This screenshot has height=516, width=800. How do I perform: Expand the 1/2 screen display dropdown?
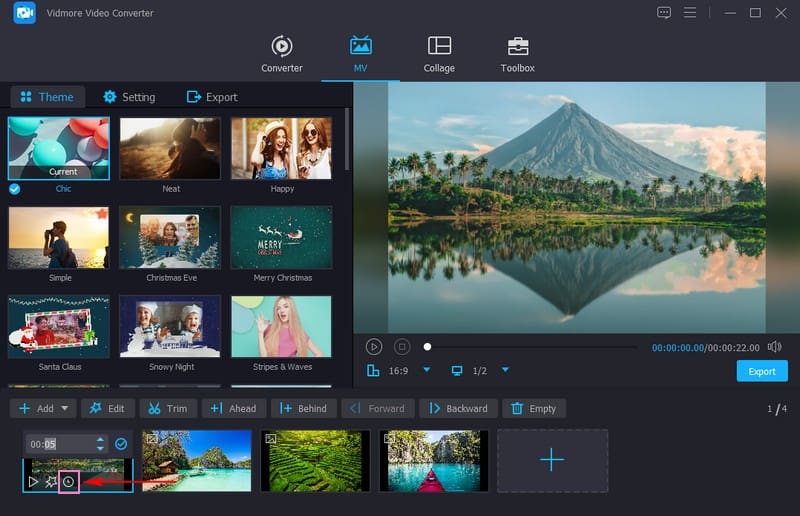click(505, 370)
